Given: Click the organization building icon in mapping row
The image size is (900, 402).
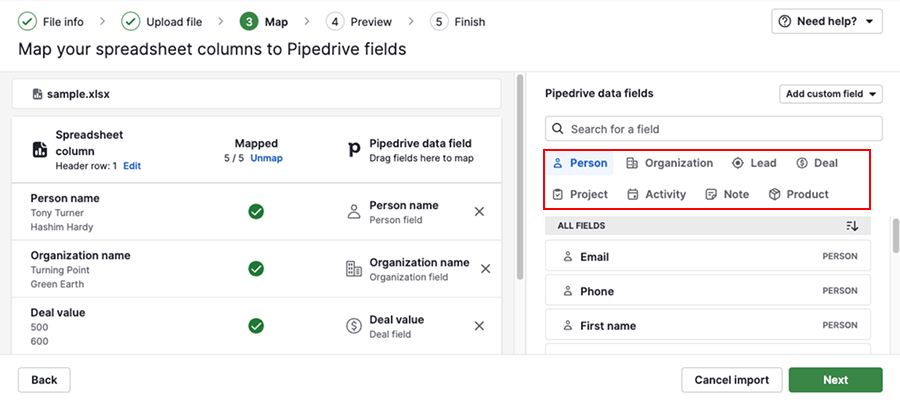Looking at the screenshot, I should tap(353, 269).
